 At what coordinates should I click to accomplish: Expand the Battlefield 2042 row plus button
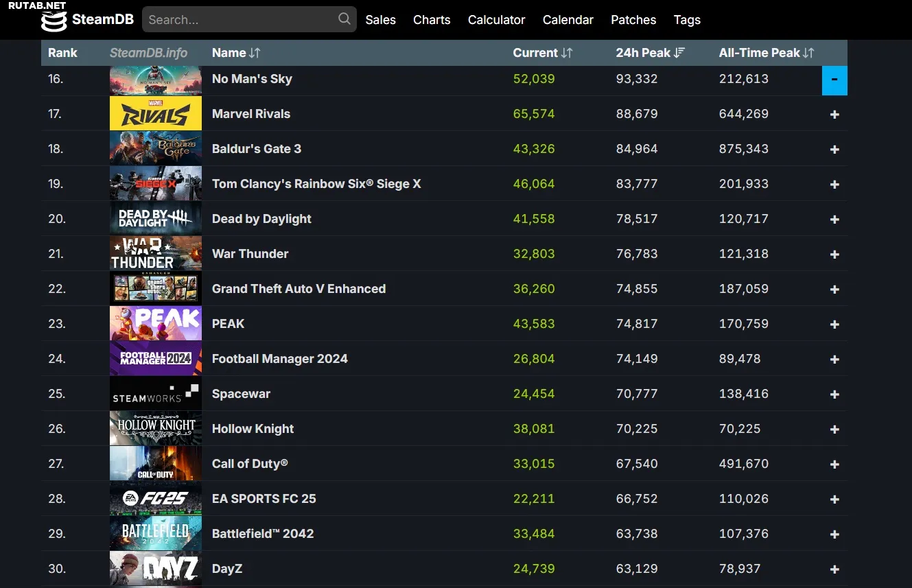point(834,534)
